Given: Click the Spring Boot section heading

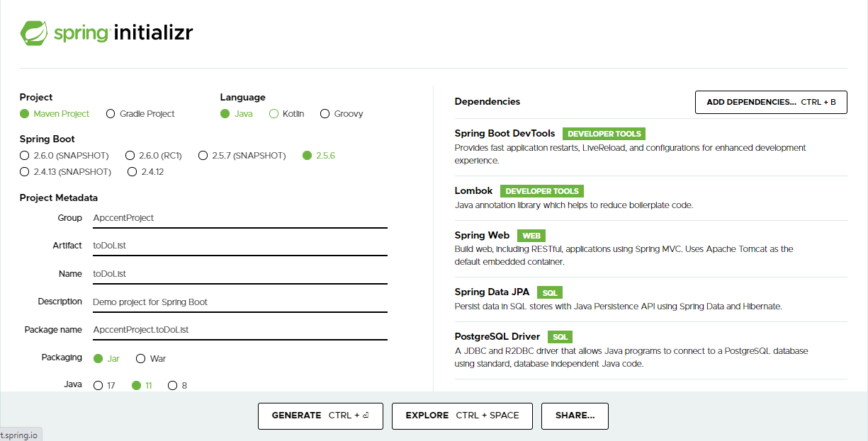Looking at the screenshot, I should (x=47, y=139).
